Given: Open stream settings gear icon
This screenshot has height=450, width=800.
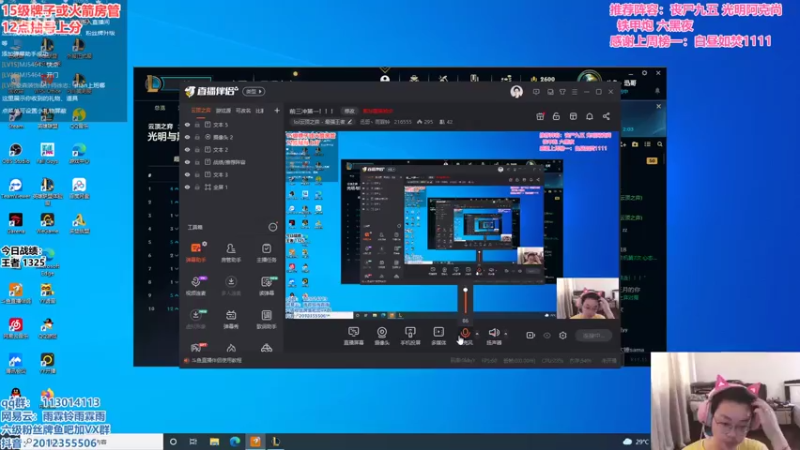Looking at the screenshot, I should point(563,335).
